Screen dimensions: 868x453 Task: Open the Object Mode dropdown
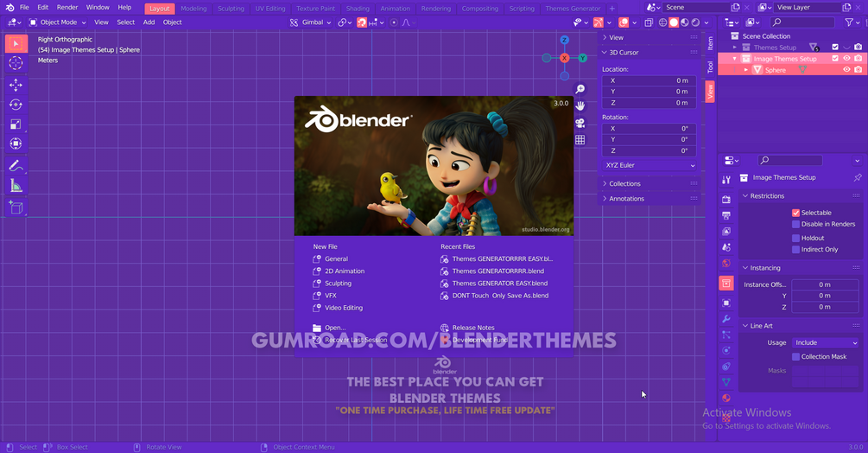tap(58, 22)
